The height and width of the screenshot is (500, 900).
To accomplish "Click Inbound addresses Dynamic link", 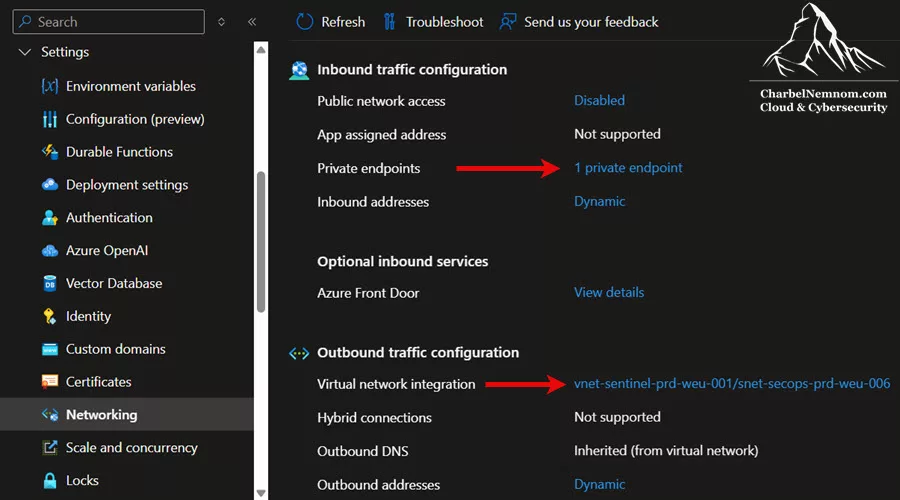I will (x=599, y=201).
